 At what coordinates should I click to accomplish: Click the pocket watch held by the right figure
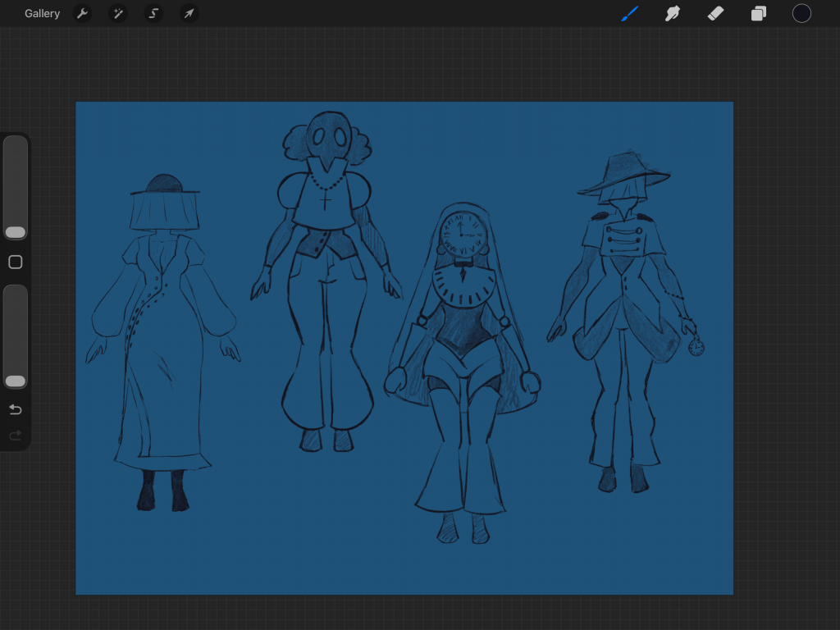pyautogui.click(x=696, y=348)
